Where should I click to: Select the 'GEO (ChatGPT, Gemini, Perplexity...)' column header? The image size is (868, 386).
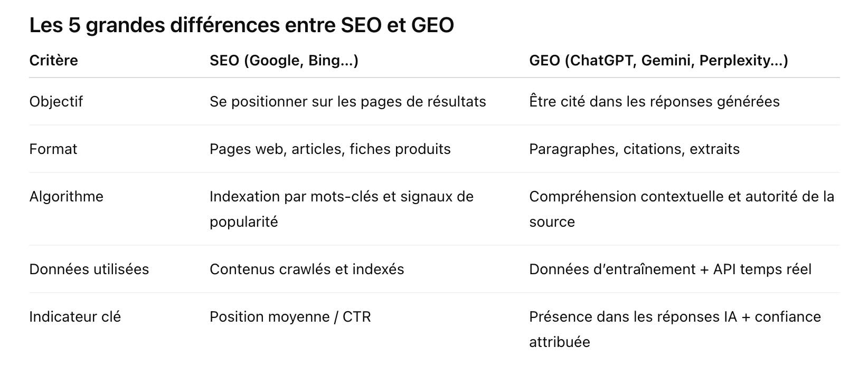click(658, 60)
